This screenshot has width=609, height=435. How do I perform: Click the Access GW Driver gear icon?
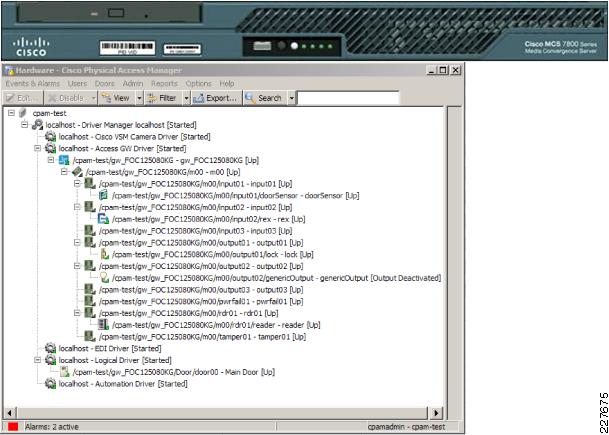tap(50, 148)
